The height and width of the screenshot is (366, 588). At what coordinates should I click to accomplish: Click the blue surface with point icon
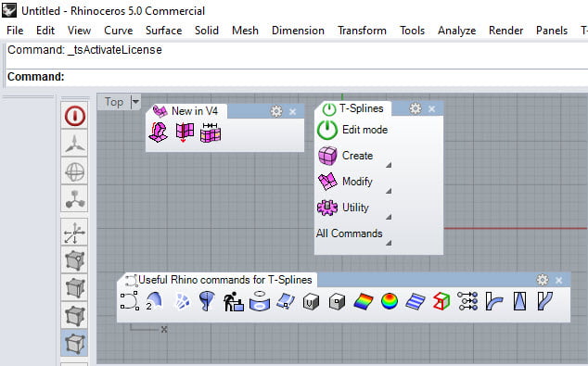286,301
